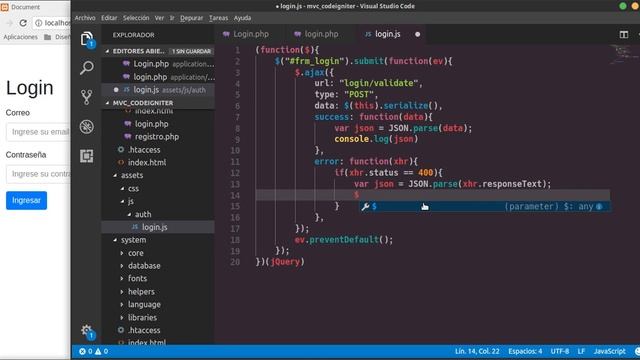Expand the core folder
640x360 pixels.
pos(122,253)
